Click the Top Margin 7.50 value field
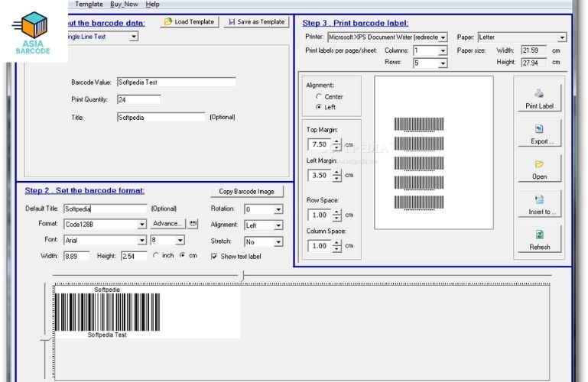Viewport: 588px width, 382px height. (320, 144)
